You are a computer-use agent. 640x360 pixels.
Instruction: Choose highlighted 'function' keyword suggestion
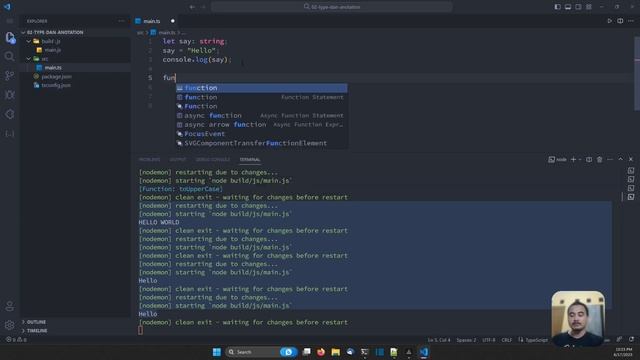coord(262,88)
